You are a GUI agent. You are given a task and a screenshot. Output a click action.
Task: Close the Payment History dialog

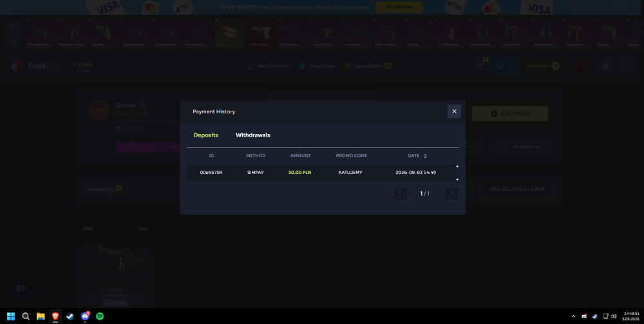(454, 111)
